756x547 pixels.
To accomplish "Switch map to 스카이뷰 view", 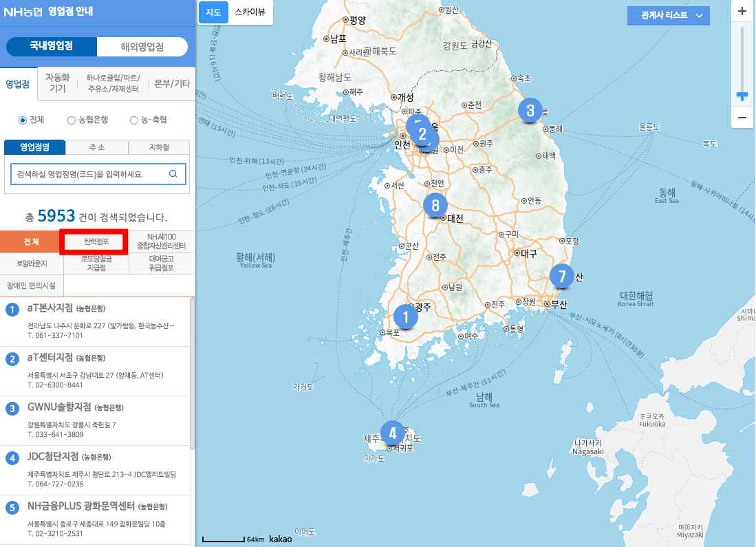I will tap(250, 12).
